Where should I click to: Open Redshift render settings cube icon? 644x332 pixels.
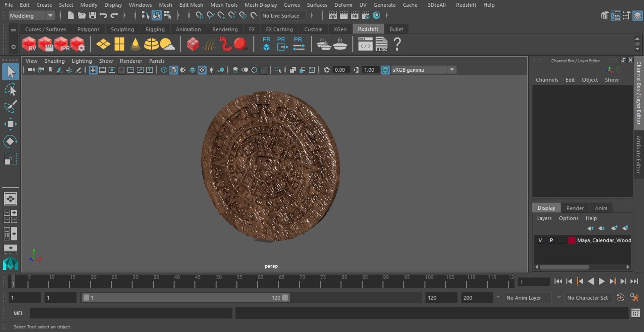[77, 44]
